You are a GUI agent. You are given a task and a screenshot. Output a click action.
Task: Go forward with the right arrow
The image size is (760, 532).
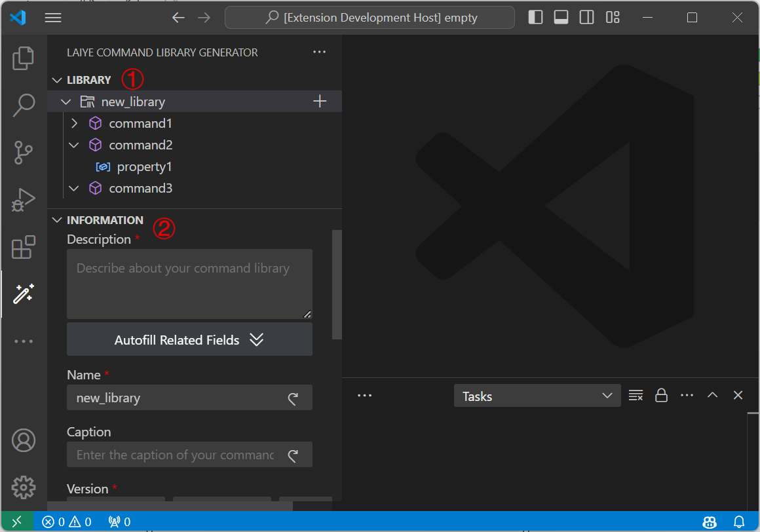204,18
